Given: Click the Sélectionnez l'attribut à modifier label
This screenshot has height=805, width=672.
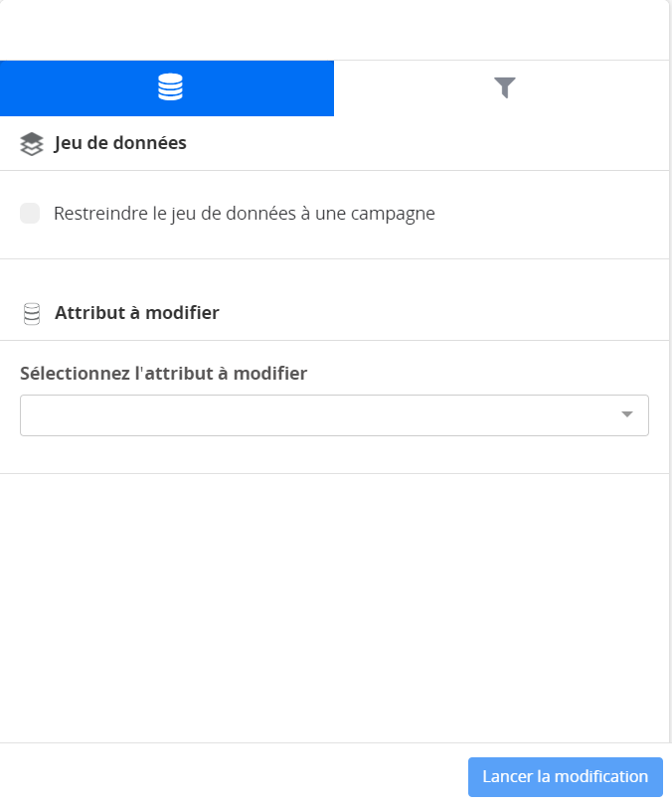Looking at the screenshot, I should coord(163,374).
